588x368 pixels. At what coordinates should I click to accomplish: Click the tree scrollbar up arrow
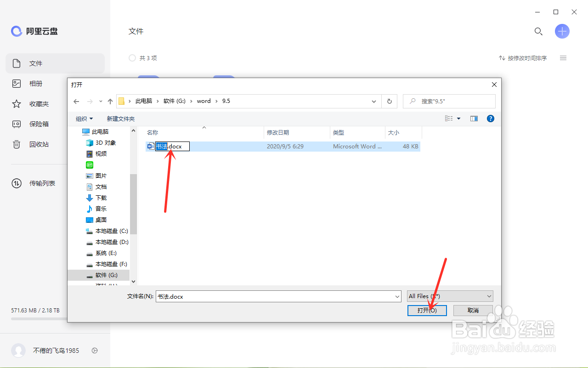134,130
